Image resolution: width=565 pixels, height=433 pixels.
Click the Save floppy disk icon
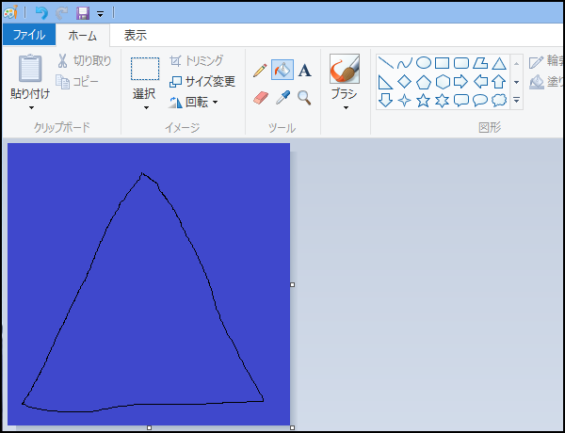pyautogui.click(x=83, y=13)
